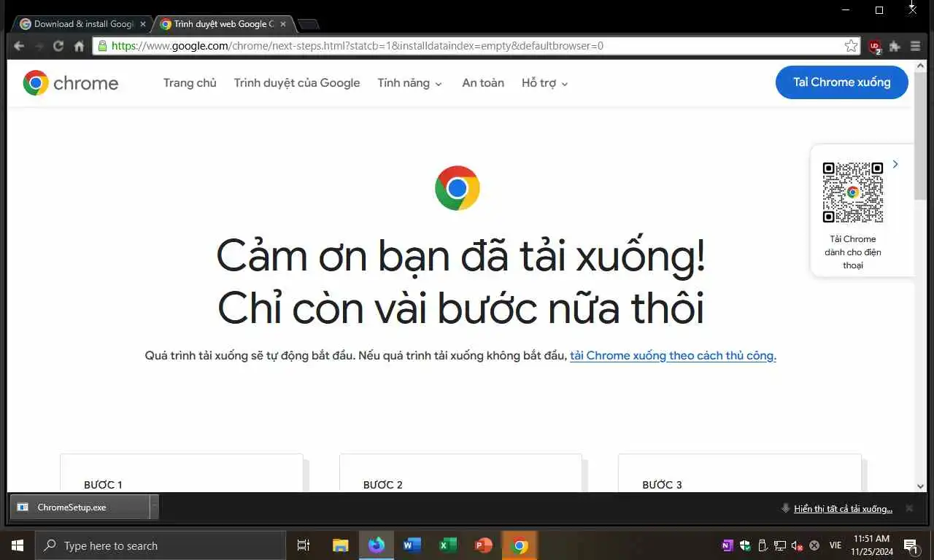Open Task View on the taskbar
Viewport: 934px width, 560px height.
pyautogui.click(x=304, y=545)
